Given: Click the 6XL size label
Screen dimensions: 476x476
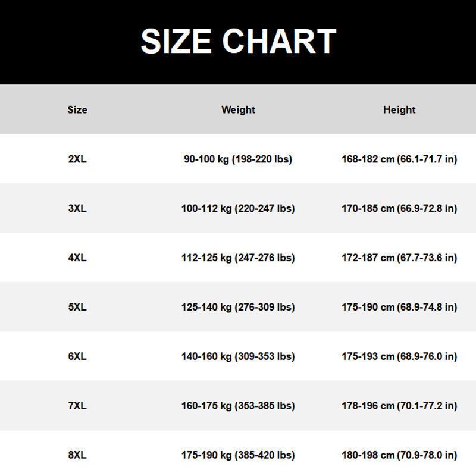Looking at the screenshot, I should click(77, 356).
